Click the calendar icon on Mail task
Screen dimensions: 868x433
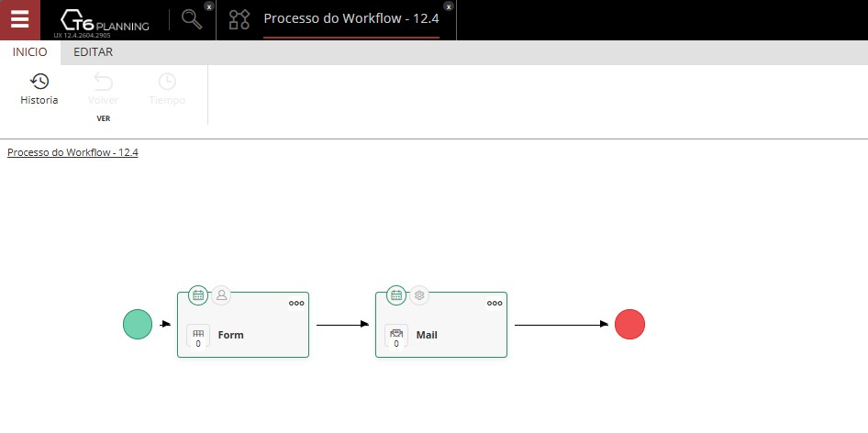pyautogui.click(x=396, y=295)
